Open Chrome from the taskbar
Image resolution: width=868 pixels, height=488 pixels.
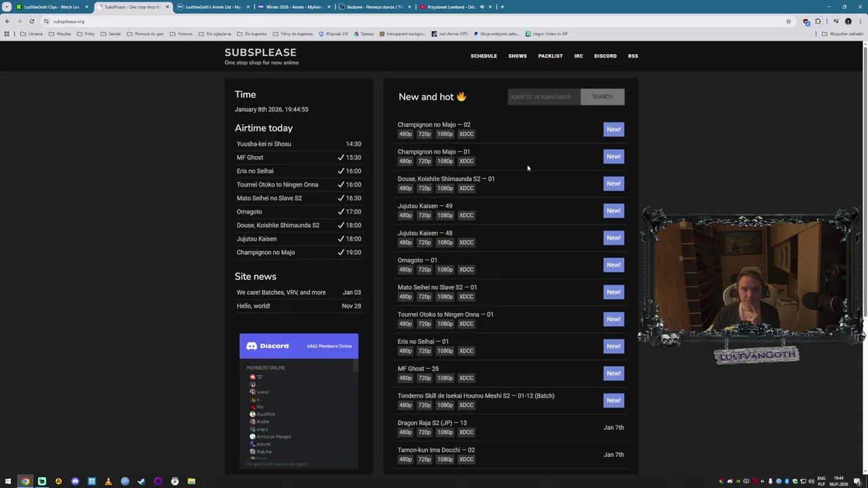pyautogui.click(x=25, y=481)
